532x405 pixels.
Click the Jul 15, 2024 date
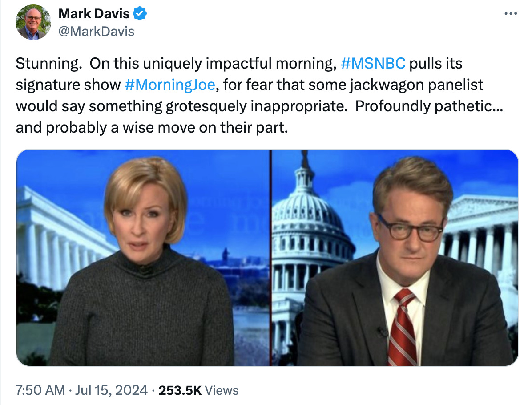[x=111, y=390]
